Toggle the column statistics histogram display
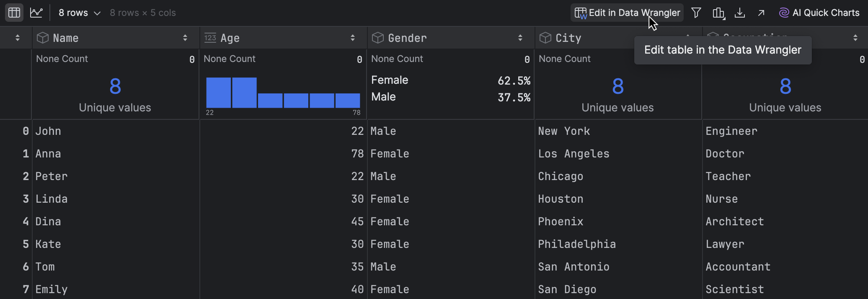868x299 pixels. 718,13
